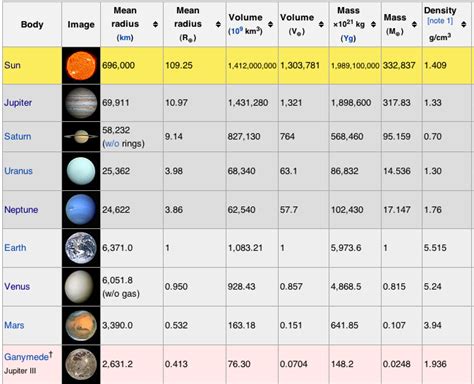
Task: Open the Neptune image thumbnail
Action: pyautogui.click(x=81, y=209)
